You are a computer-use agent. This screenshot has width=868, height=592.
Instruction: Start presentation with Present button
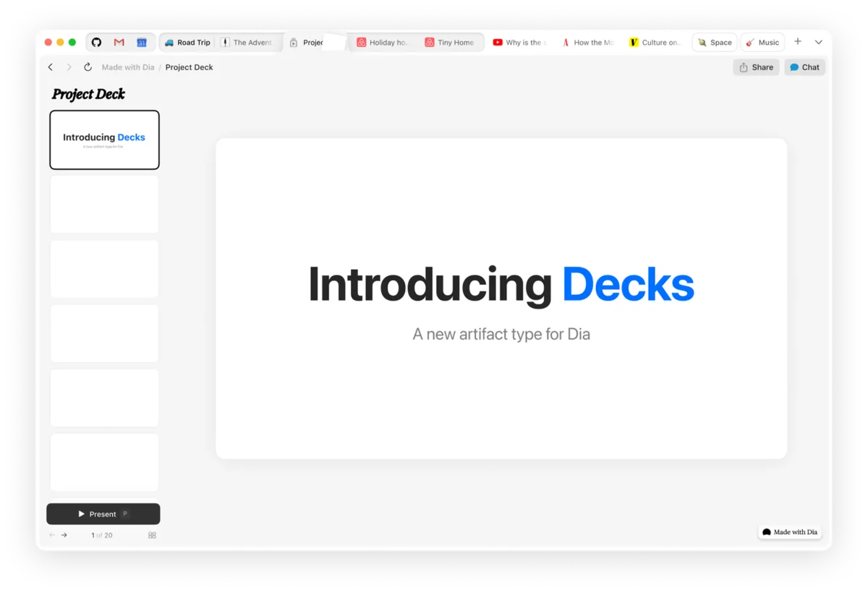[103, 514]
